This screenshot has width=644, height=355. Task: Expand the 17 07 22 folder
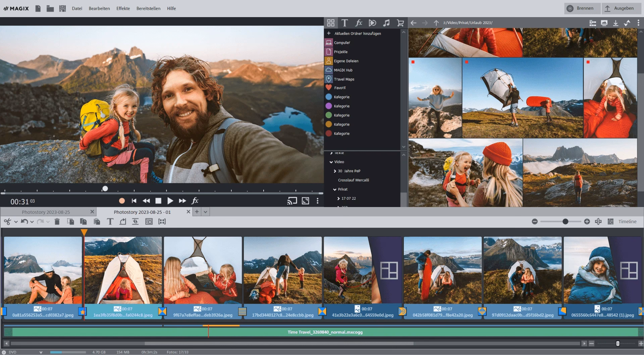coord(338,198)
